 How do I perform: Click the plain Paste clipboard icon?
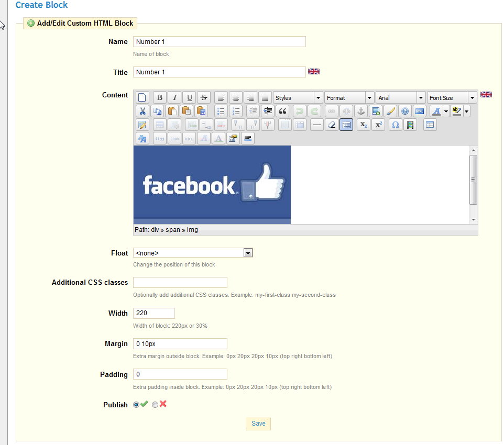point(172,111)
